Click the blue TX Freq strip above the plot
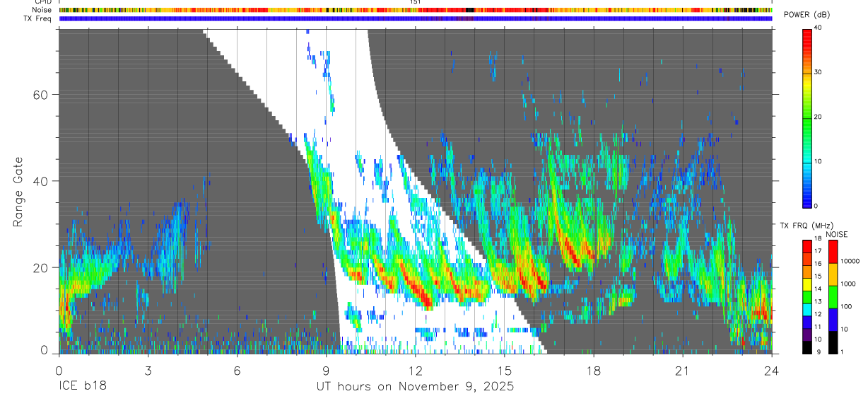The width and height of the screenshot is (868, 401). click(x=416, y=18)
